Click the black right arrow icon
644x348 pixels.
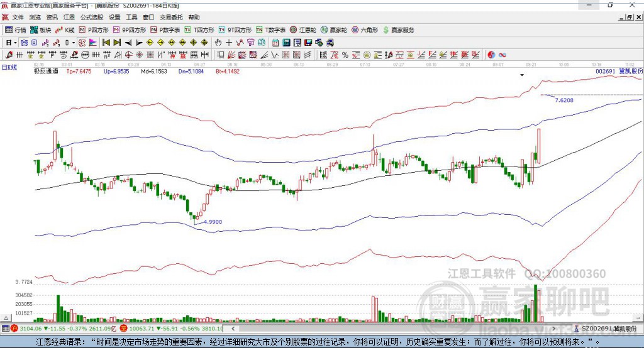pyautogui.click(x=139, y=43)
